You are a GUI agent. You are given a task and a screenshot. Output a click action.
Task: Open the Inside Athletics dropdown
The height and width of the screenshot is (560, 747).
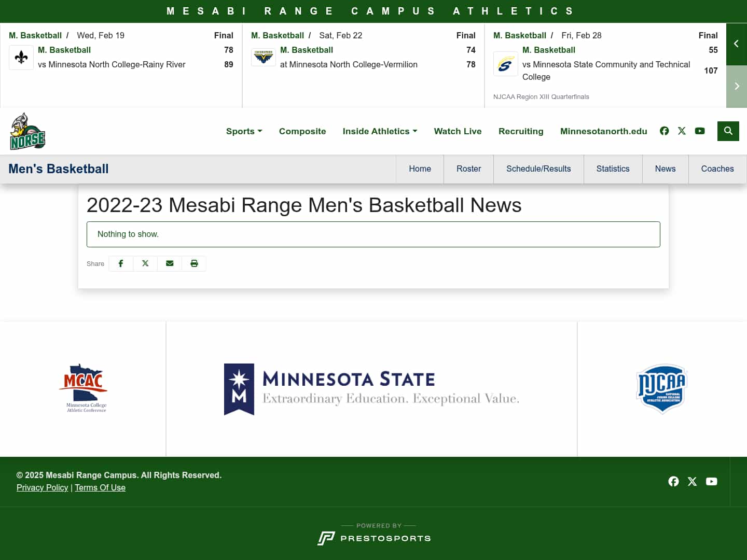click(x=380, y=131)
